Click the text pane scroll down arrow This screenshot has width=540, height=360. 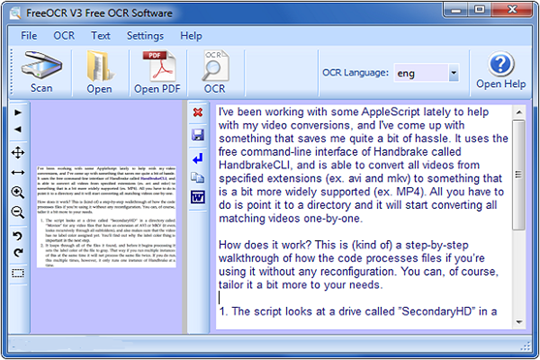tap(519, 322)
